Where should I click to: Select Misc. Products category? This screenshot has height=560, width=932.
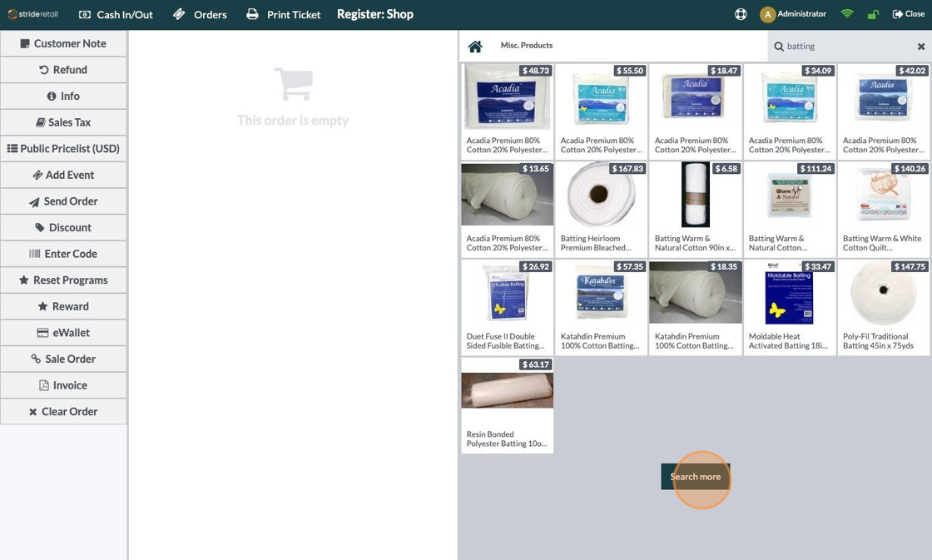click(526, 45)
